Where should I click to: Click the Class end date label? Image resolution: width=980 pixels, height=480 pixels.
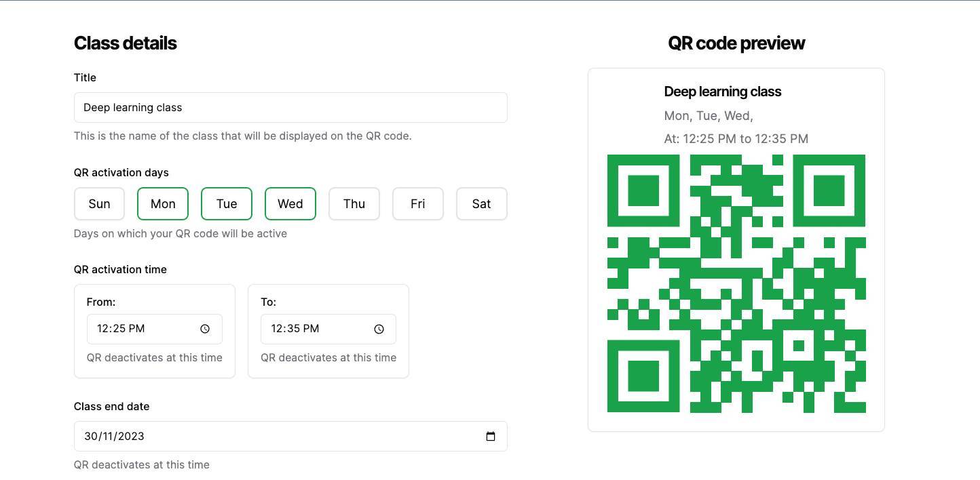tap(112, 406)
